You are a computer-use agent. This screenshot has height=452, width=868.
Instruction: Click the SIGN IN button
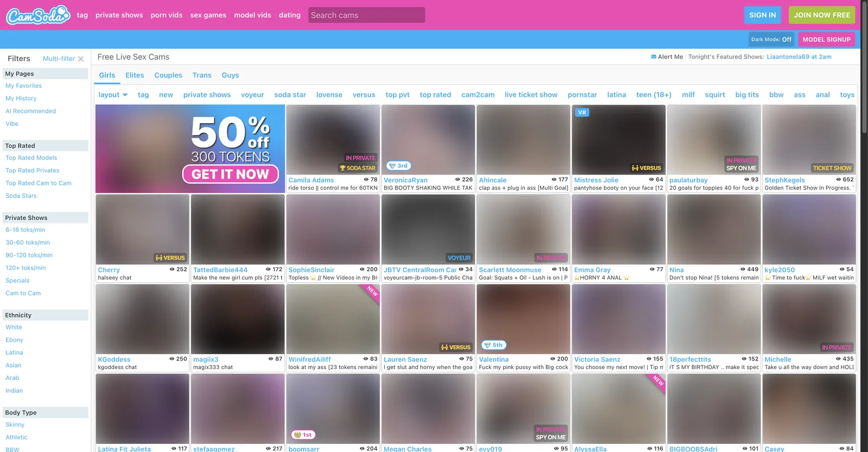(x=762, y=15)
